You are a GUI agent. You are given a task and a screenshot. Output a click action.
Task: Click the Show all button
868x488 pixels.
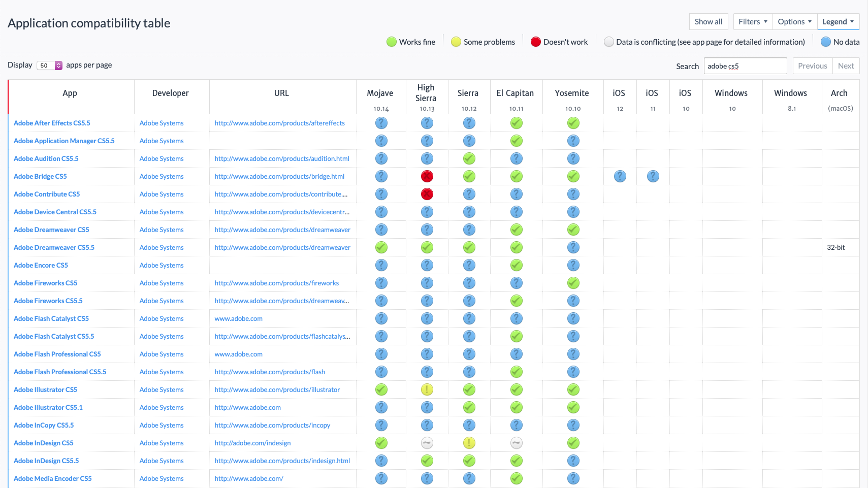(x=709, y=22)
